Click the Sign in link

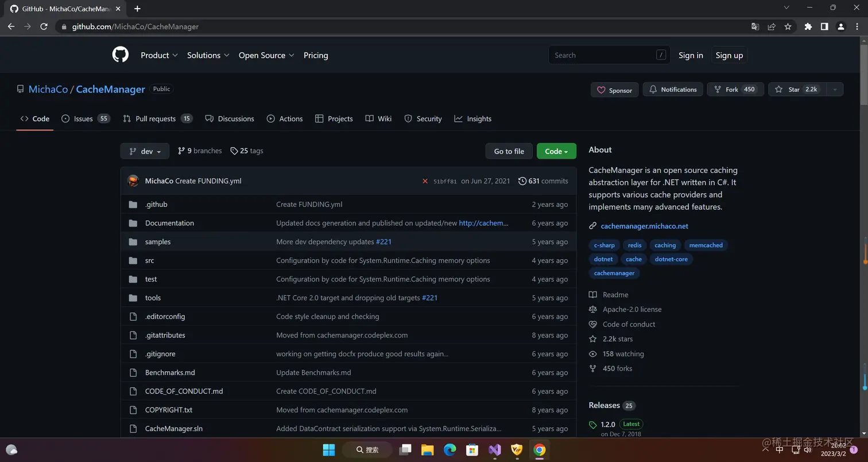(x=691, y=55)
